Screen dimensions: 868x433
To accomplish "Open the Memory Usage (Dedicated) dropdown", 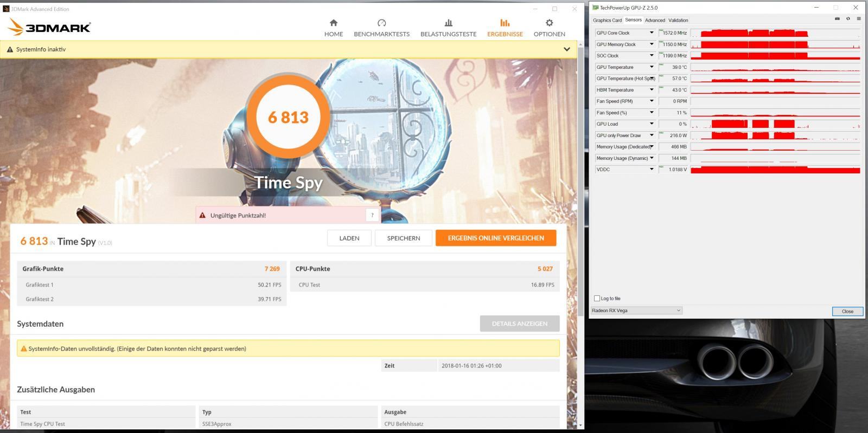I will (x=652, y=147).
